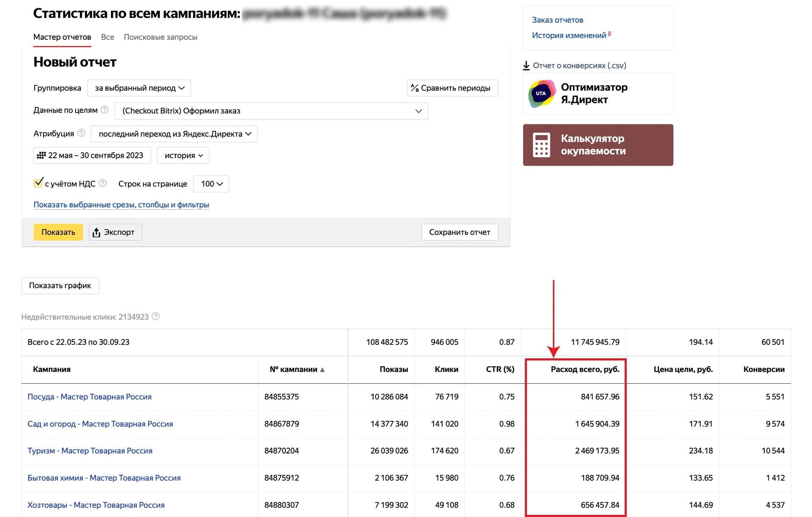812x517 pixels.
Task: Click campaign number 84855375
Action: click(x=282, y=397)
